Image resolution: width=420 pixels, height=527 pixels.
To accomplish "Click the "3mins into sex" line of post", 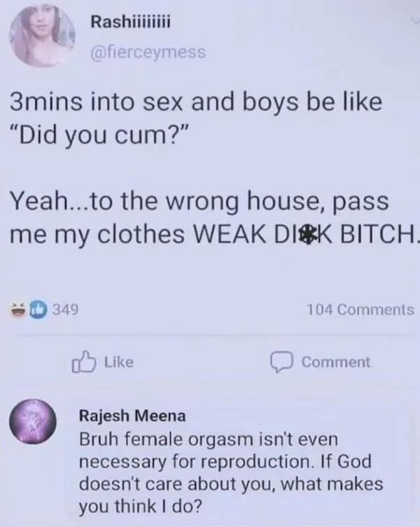I will tap(196, 102).
